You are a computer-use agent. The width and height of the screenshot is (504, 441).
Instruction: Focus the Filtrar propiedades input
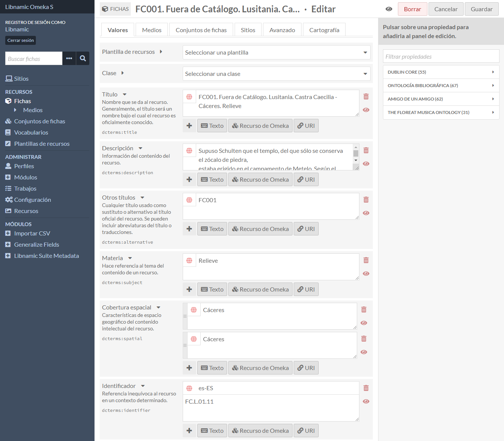tap(441, 56)
